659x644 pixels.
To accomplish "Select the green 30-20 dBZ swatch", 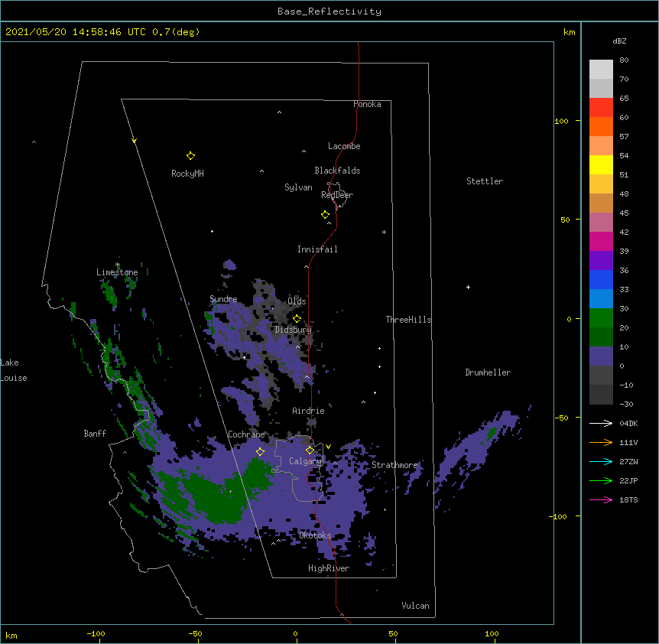I will (x=601, y=318).
